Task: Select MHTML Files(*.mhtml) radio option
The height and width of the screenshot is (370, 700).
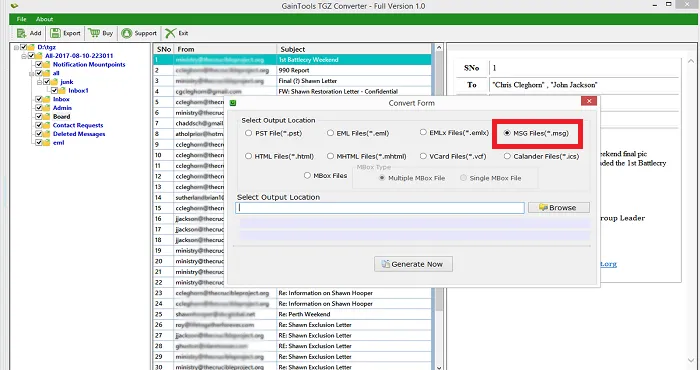Action: click(x=330, y=156)
